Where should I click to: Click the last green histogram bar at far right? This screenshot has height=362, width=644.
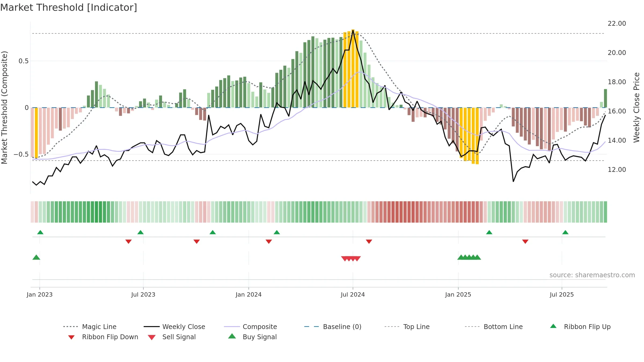(x=605, y=98)
